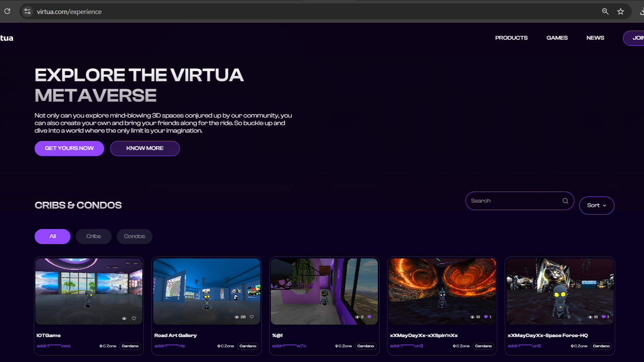644x362 pixels.
Task: Select the All filter tab
Action: pyautogui.click(x=53, y=237)
